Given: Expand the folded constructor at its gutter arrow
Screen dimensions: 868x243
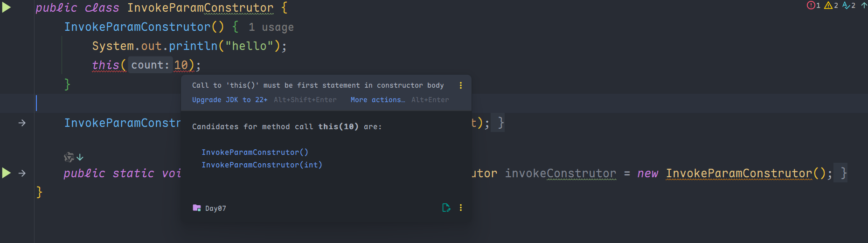Looking at the screenshot, I should coord(22,123).
